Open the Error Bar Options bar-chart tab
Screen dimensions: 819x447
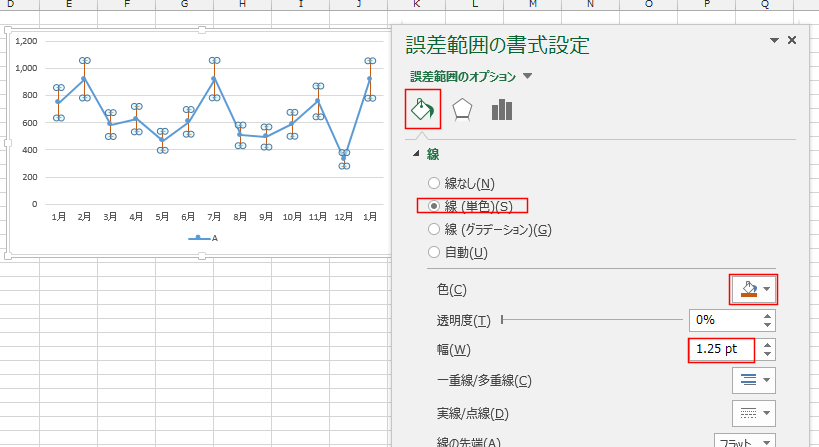click(502, 110)
